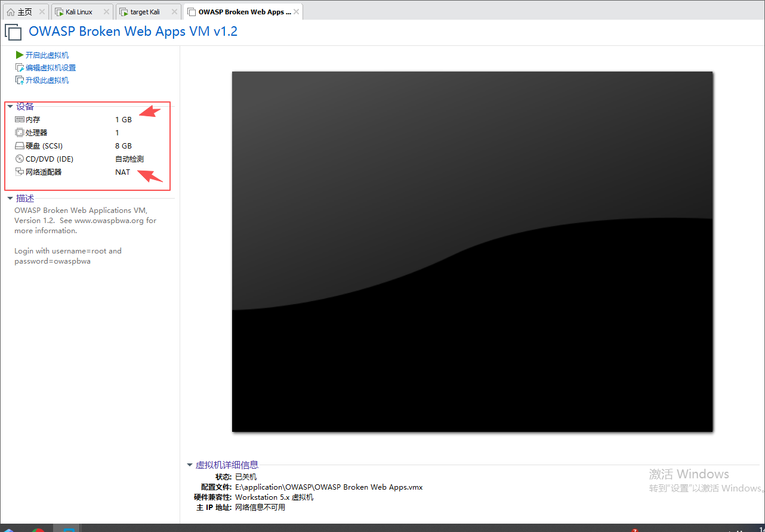Close the Kali Linux tab

pyautogui.click(x=106, y=12)
